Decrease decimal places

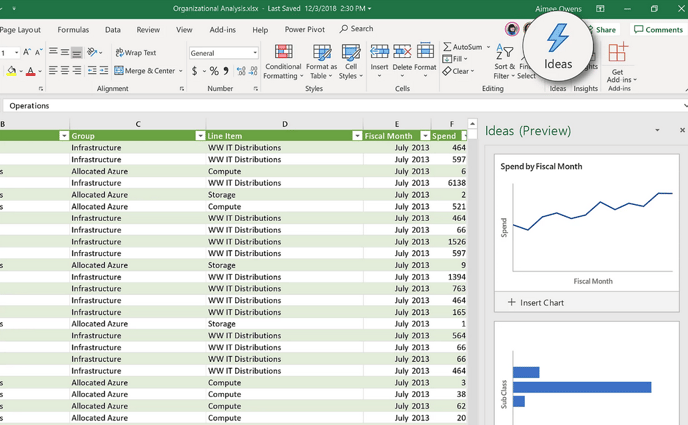coord(253,71)
